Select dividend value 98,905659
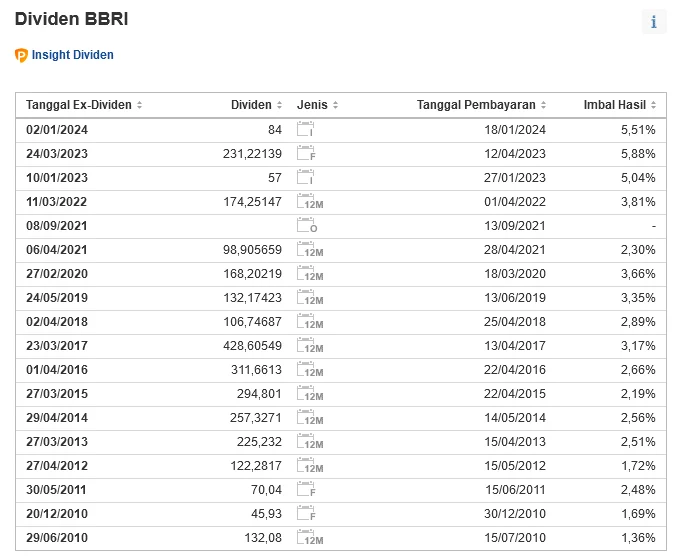The height and width of the screenshot is (559, 681). point(252,250)
